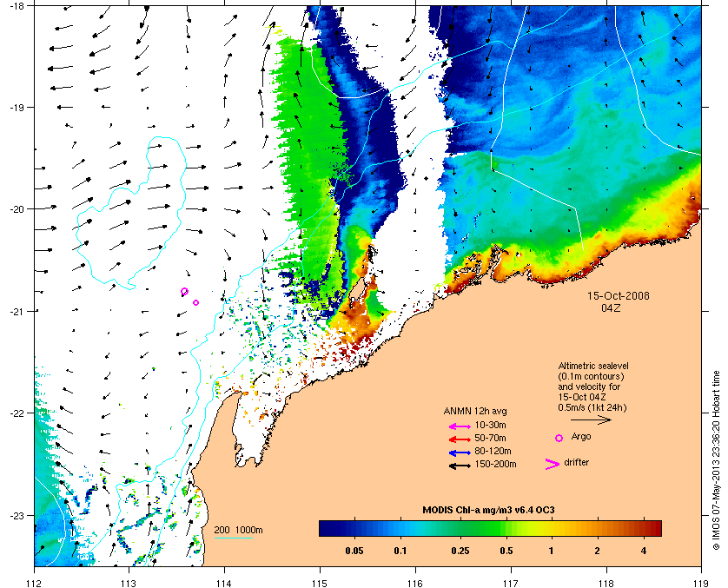Click the smaller magenta Argo circle on map
Image resolution: width=728 pixels, height=588 pixels.
pyautogui.click(x=196, y=302)
